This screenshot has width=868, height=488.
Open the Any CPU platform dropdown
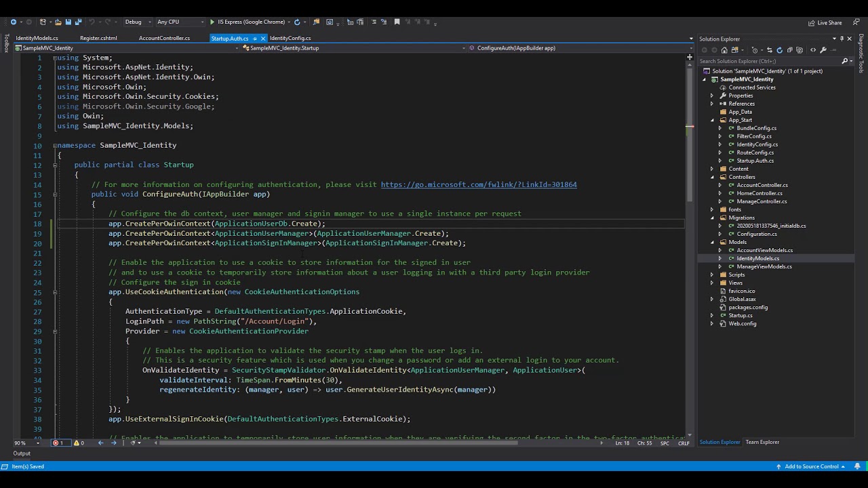[180, 22]
